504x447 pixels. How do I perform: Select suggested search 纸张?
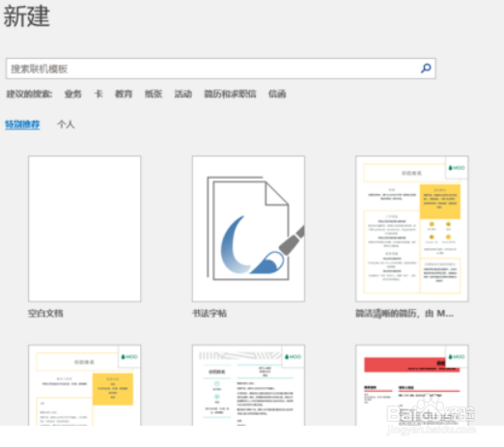(x=154, y=94)
